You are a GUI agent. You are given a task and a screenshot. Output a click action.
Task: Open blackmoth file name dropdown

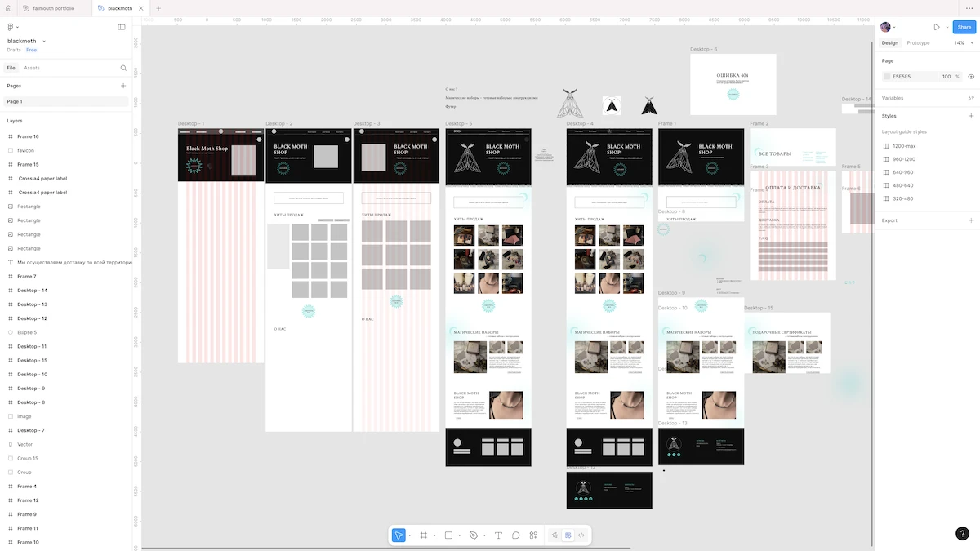click(44, 41)
